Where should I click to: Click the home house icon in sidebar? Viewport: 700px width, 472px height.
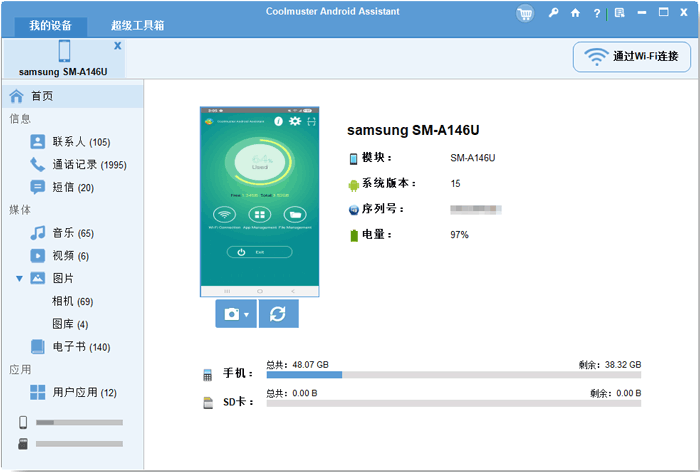point(17,96)
